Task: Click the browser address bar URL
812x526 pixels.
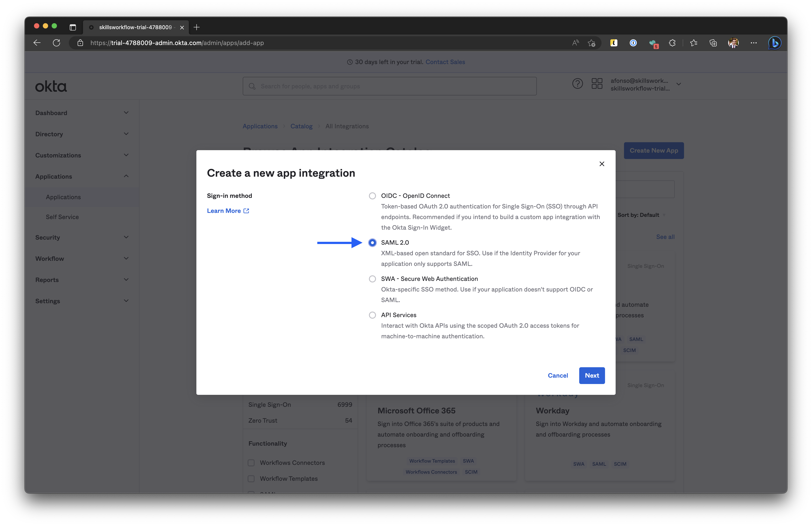Action: tap(177, 43)
